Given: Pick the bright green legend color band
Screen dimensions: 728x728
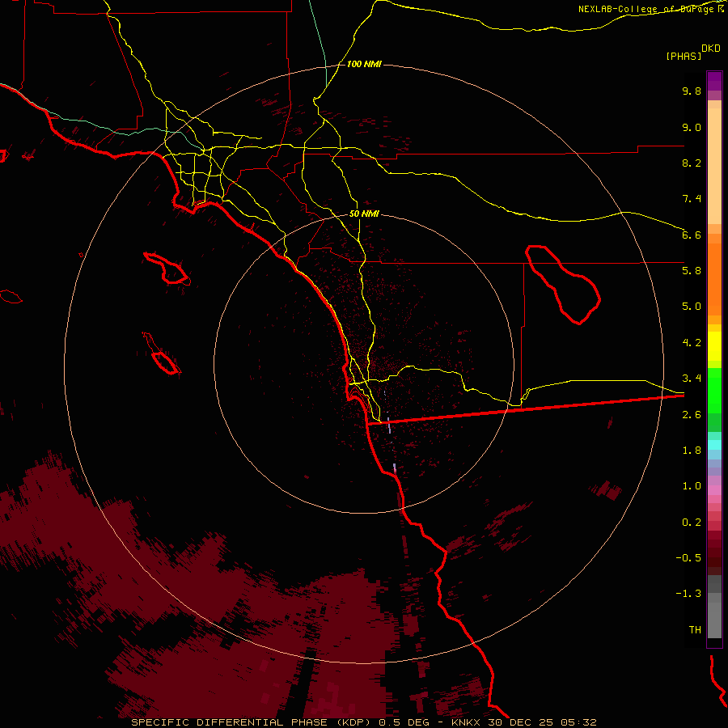Looking at the screenshot, I should point(714,391).
